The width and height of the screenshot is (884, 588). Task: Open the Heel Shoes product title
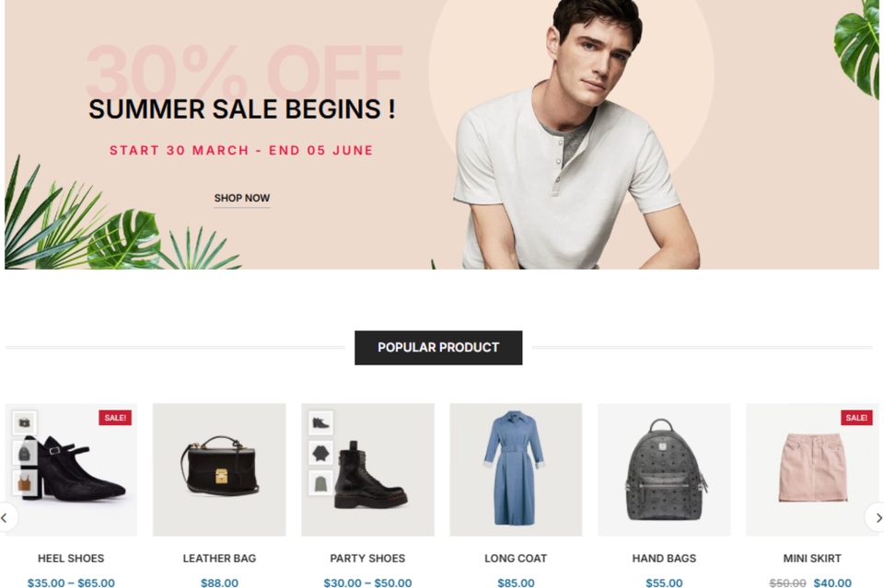71,559
